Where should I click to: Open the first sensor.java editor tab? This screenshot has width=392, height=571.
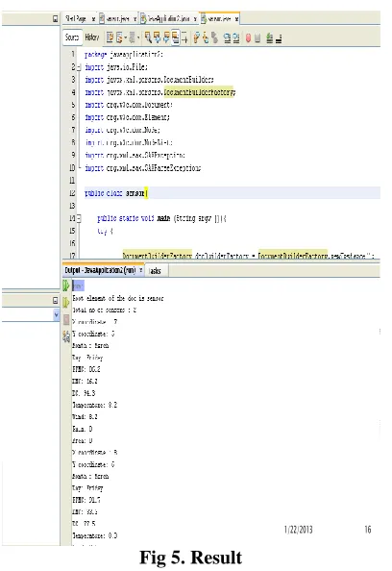tap(117, 18)
